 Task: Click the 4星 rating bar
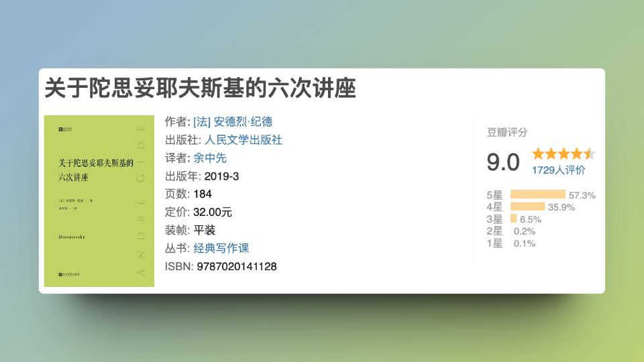[527, 206]
